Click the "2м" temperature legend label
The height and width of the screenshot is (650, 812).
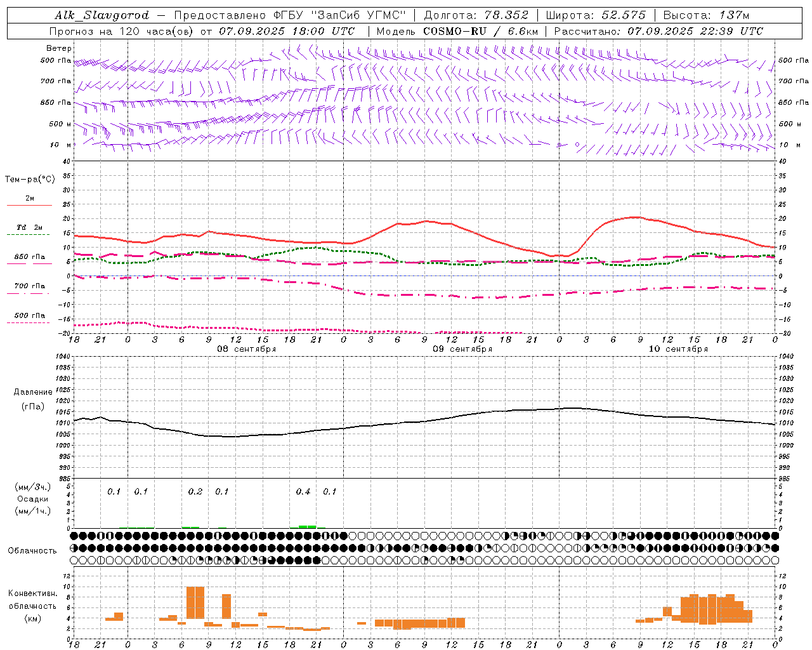[30, 199]
